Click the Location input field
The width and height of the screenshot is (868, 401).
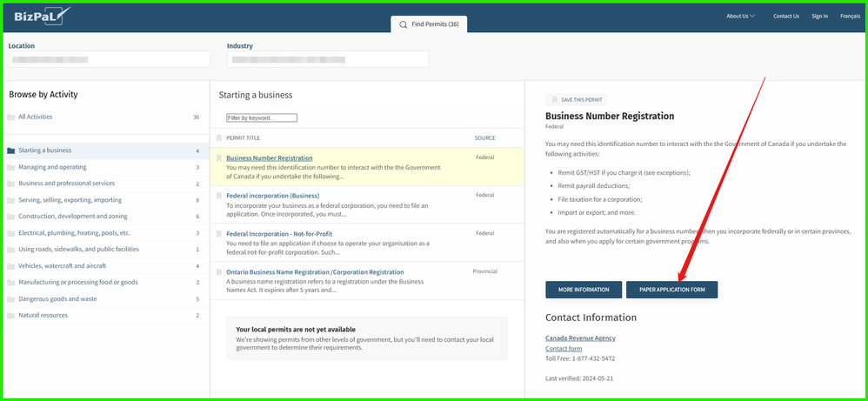click(109, 59)
